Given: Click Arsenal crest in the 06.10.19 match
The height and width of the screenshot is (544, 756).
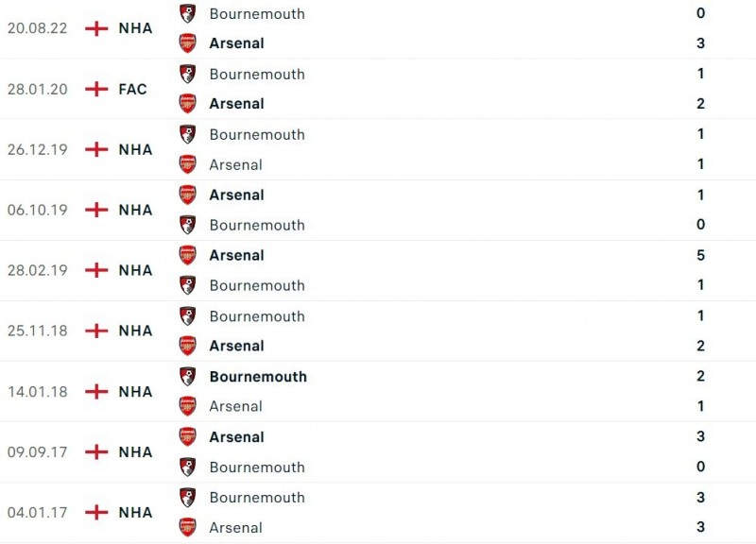Looking at the screenshot, I should [187, 195].
